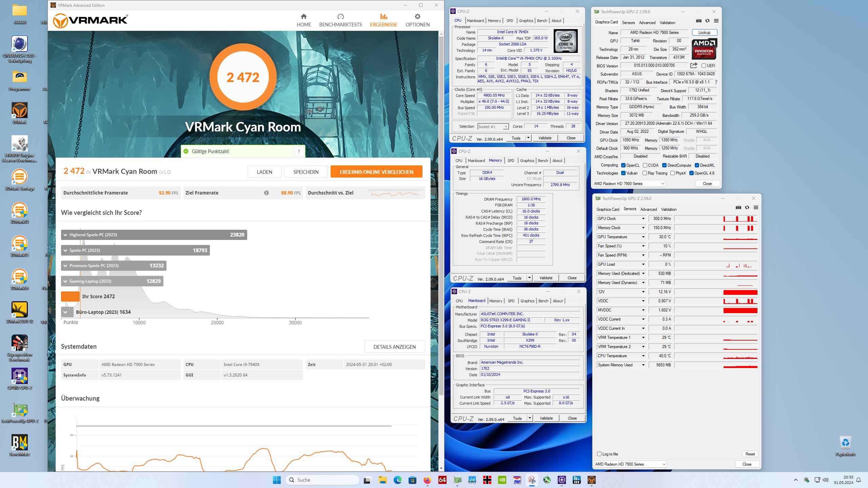
Task: Expand Gaming-Laptop (2023) comparison row
Action: (x=112, y=281)
